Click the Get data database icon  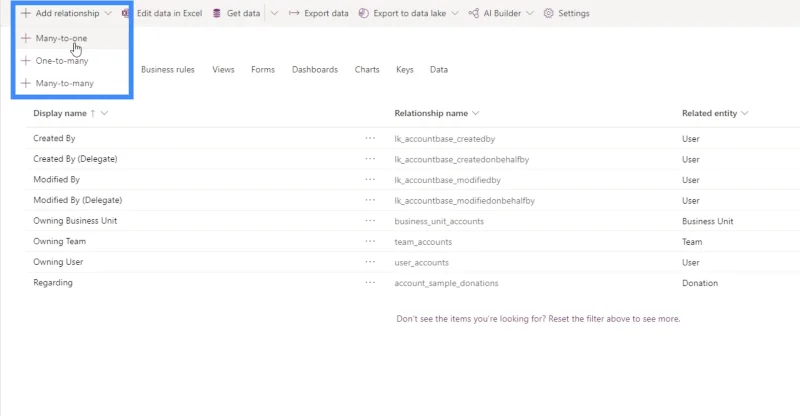[217, 13]
